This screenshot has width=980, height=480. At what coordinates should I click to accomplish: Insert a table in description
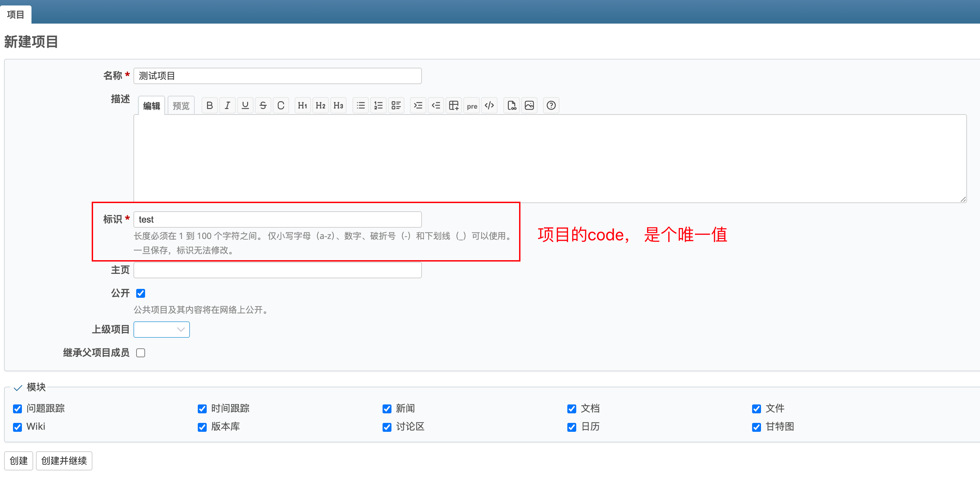point(454,105)
